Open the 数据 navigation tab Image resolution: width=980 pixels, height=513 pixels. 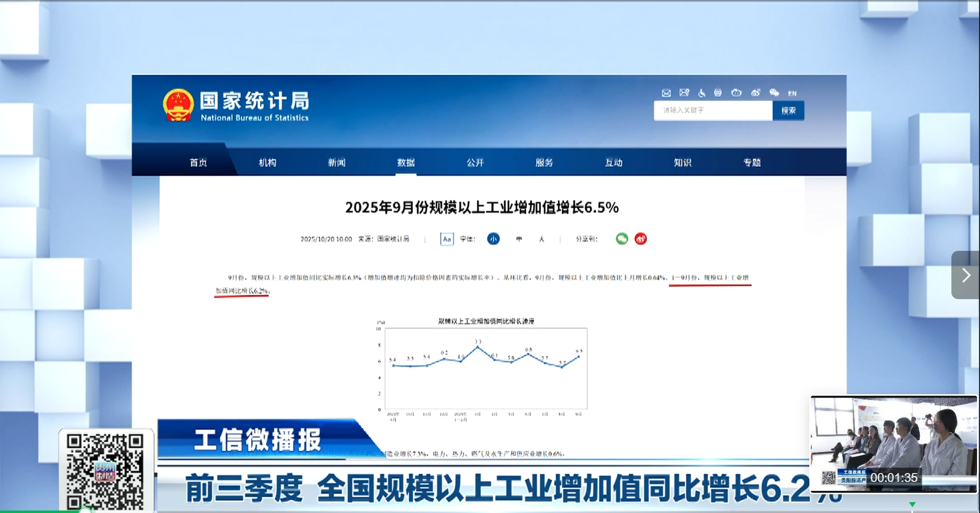point(406,163)
